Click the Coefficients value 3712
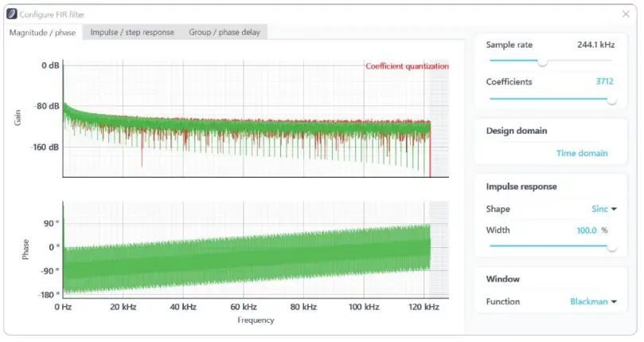 (604, 81)
